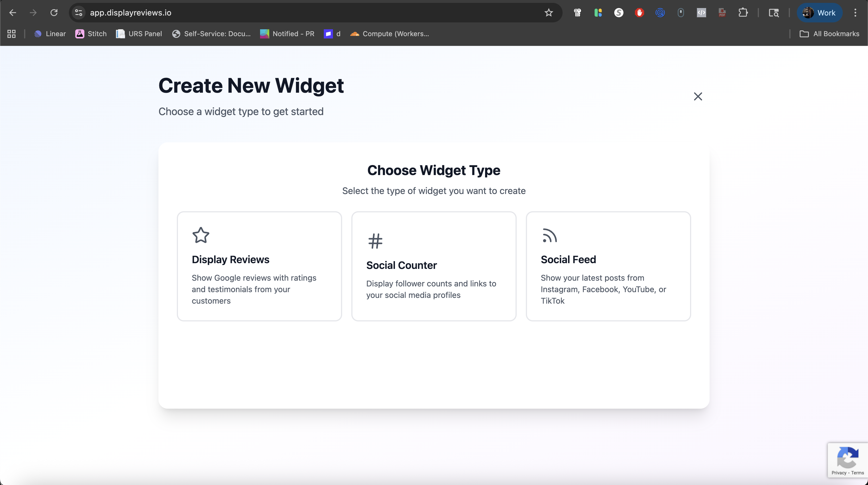The height and width of the screenshot is (485, 868).
Task: Open the Linear bookmark
Action: [x=50, y=34]
